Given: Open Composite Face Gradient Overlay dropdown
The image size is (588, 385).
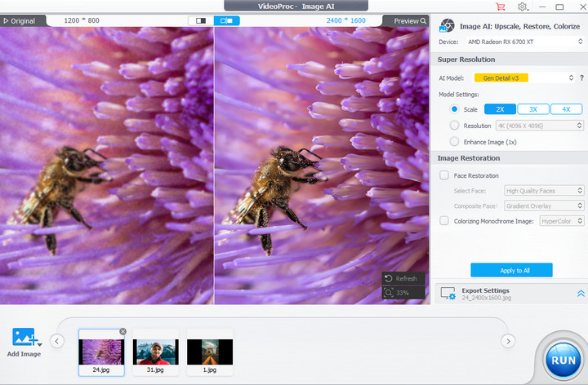Looking at the screenshot, I should (x=544, y=206).
